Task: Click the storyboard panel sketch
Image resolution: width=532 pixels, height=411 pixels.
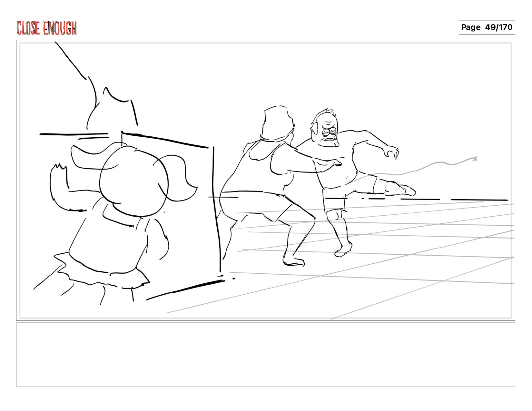Action: pyautogui.click(x=266, y=181)
